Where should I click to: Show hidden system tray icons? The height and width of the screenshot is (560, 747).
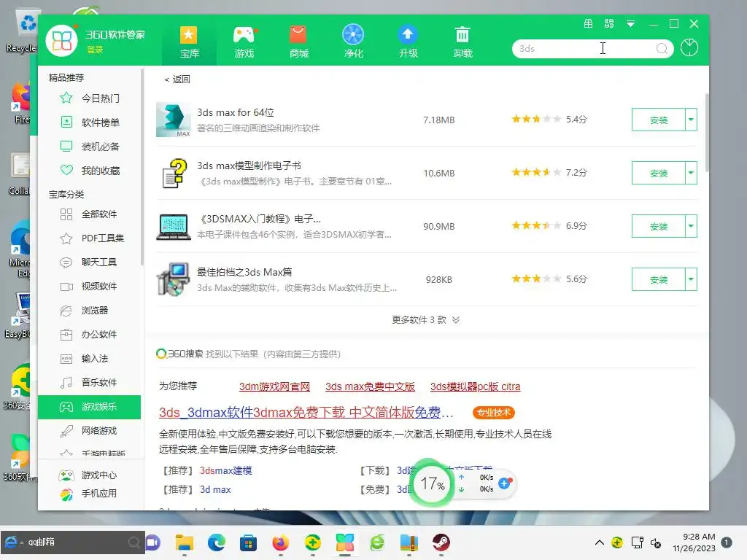(x=600, y=542)
